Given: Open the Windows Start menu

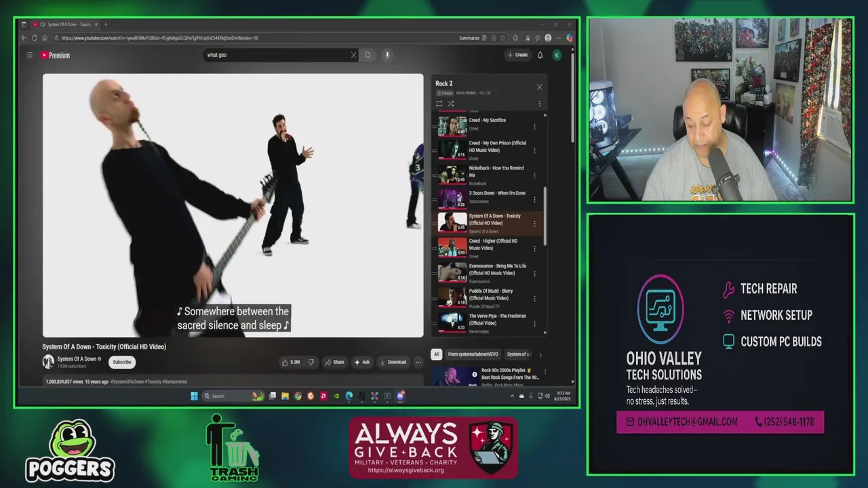Looking at the screenshot, I should pyautogui.click(x=194, y=396).
